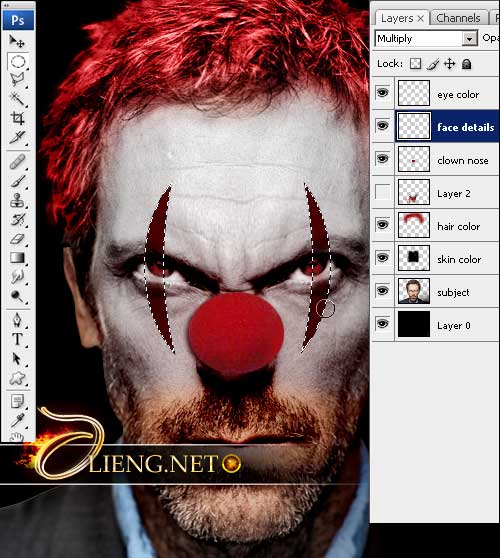Screen dimensions: 500x558
Task: Select the Smudge tool
Action: pos(17,277)
